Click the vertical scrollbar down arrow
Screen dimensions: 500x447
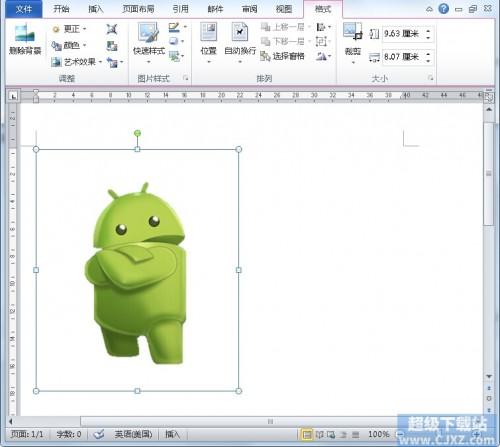click(489, 376)
